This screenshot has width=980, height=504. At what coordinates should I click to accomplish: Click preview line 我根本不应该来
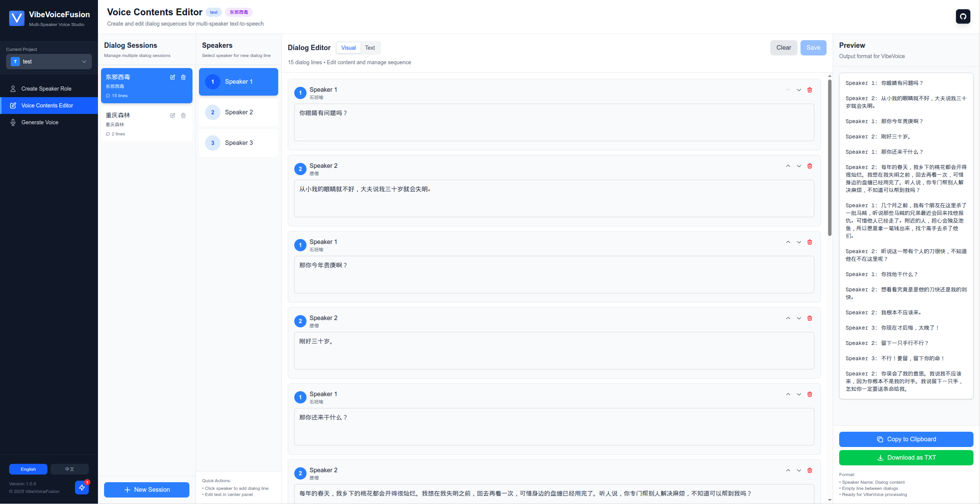884,312
